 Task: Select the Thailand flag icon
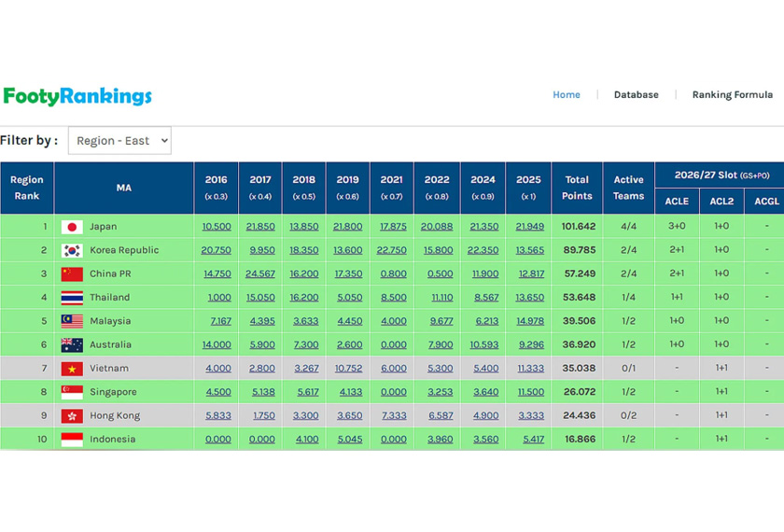tap(72, 298)
